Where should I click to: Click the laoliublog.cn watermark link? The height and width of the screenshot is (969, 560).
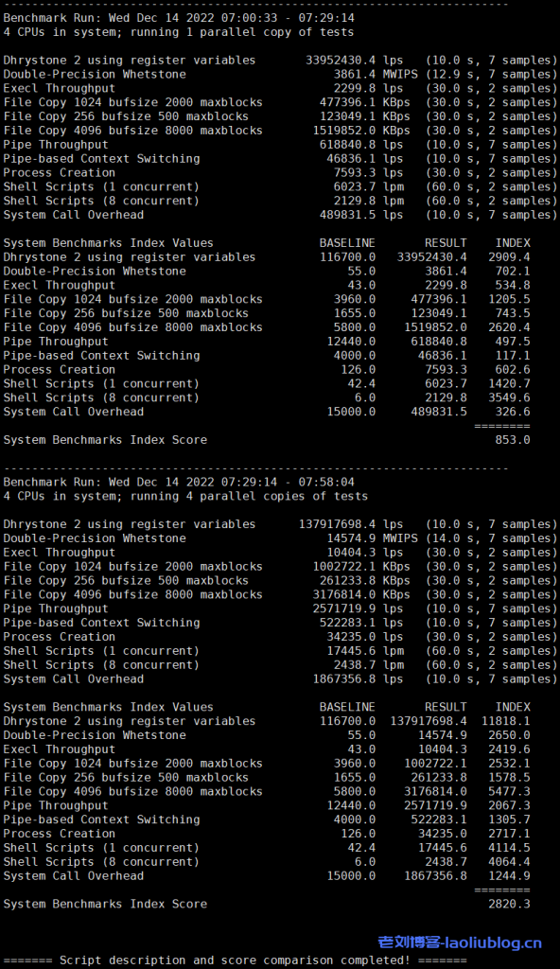pyautogui.click(x=460, y=943)
